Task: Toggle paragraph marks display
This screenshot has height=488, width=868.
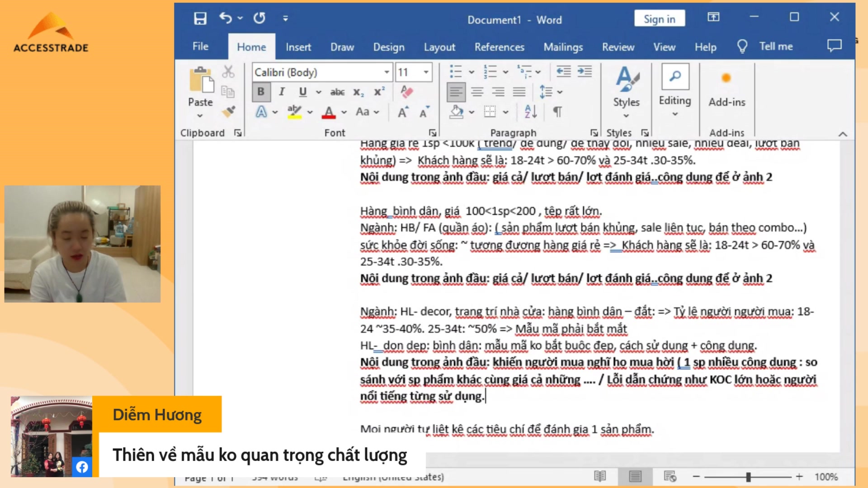Action: coord(558,112)
